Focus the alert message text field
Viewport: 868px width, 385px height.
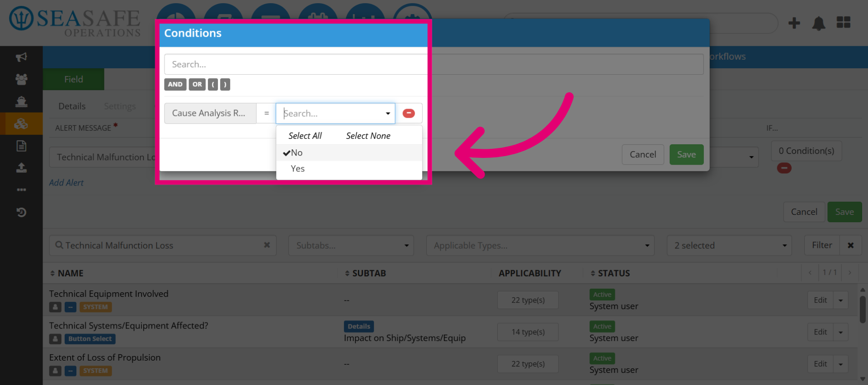click(103, 157)
